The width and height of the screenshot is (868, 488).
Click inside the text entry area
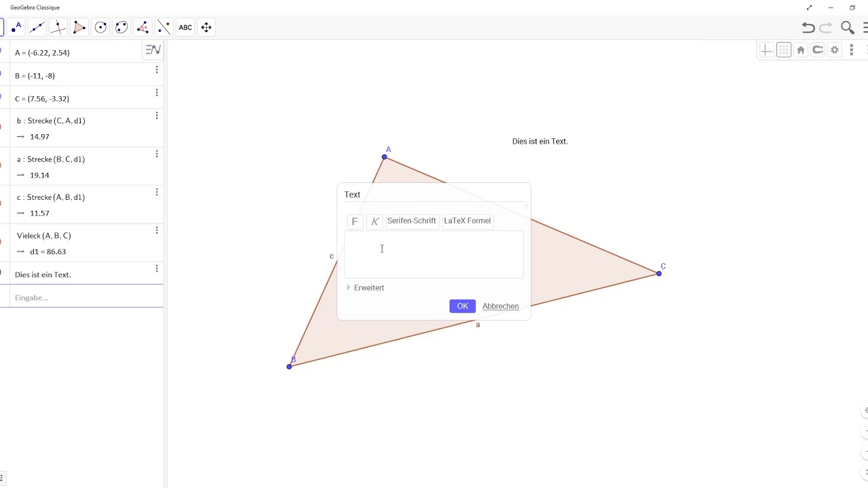pos(434,255)
